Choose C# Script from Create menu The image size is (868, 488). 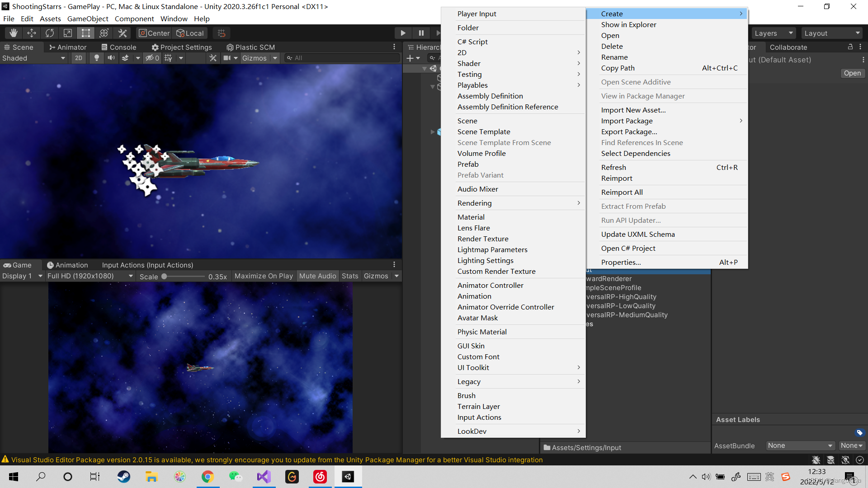point(472,42)
